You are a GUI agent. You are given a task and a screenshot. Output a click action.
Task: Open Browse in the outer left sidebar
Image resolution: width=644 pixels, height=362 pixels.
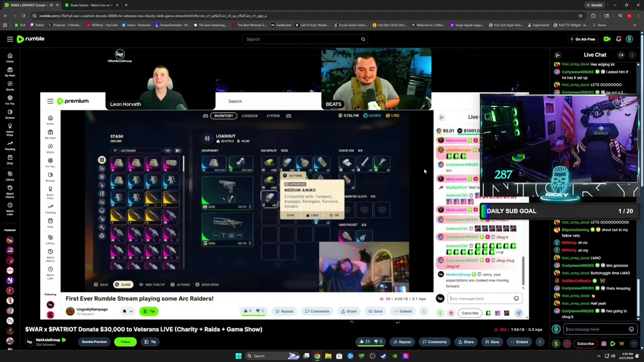coord(10,114)
